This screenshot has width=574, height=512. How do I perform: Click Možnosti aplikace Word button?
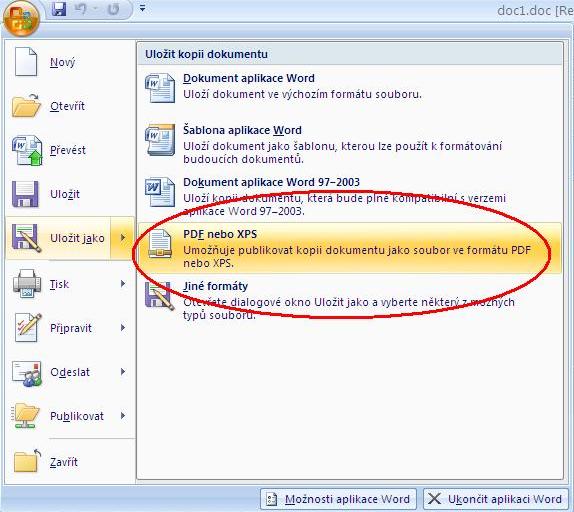pos(339,499)
